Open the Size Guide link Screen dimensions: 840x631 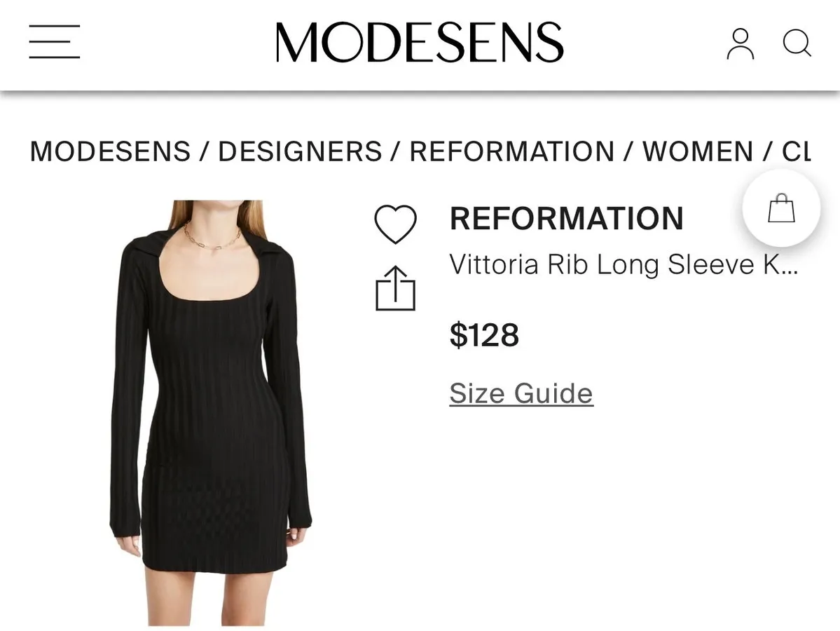click(520, 393)
